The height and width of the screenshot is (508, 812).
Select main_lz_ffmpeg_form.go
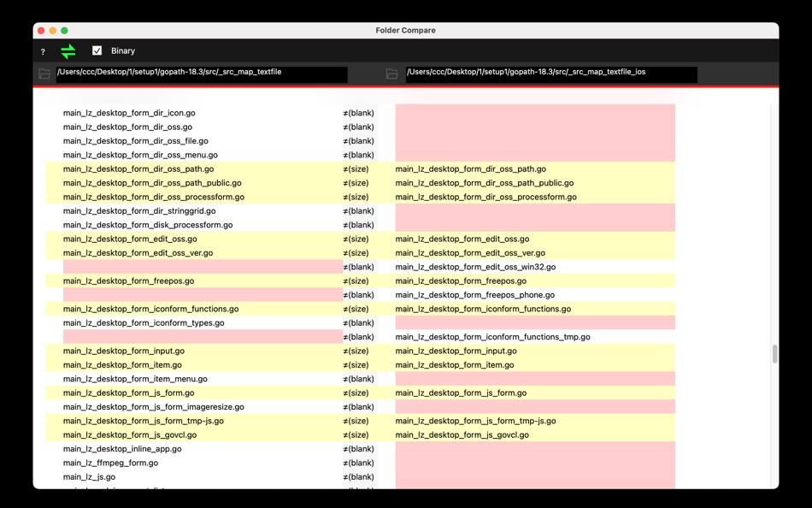111,463
